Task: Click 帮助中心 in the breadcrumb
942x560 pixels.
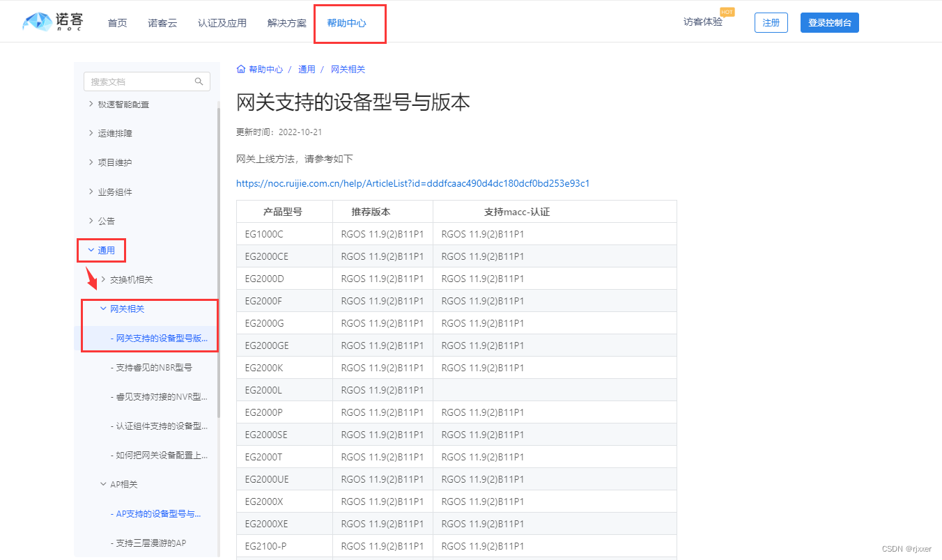Action: [x=265, y=69]
